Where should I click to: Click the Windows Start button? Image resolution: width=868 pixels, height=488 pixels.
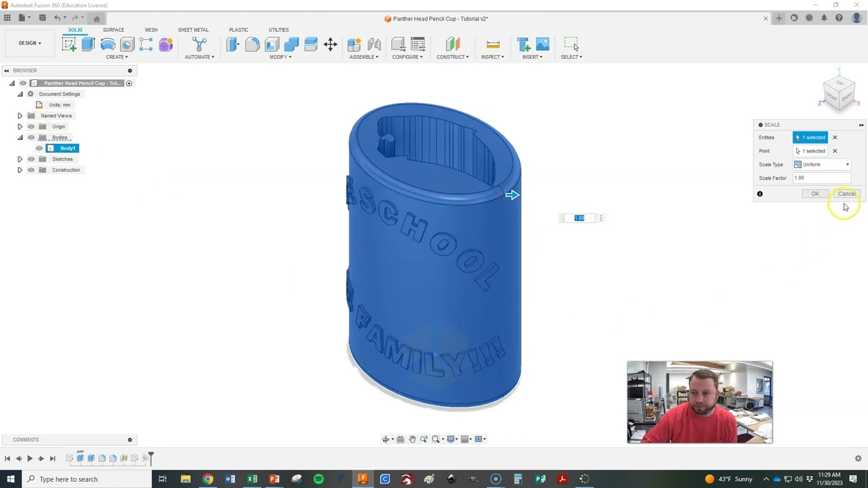pos(10,479)
